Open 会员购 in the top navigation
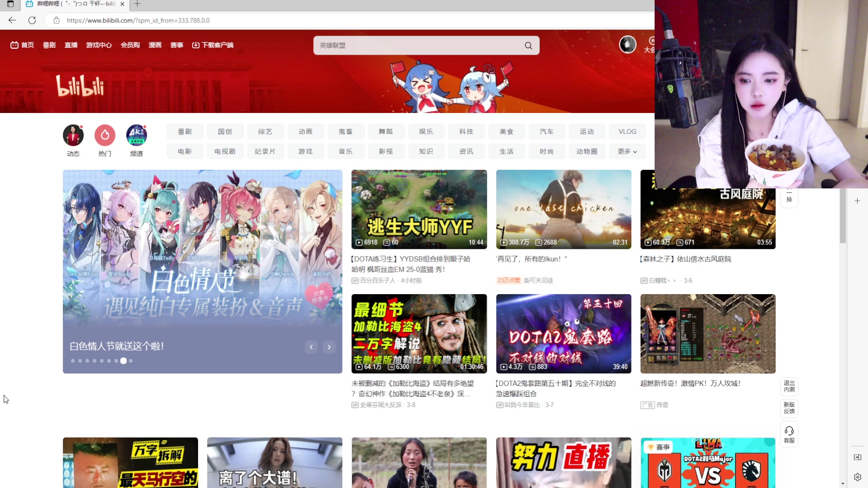Screen dimensions: 868x488 130,45
